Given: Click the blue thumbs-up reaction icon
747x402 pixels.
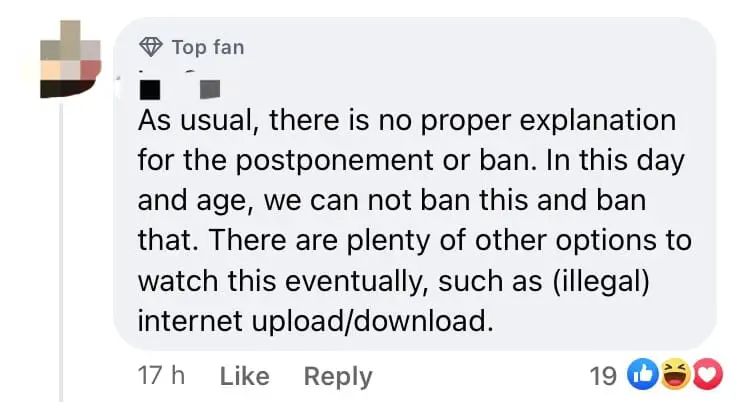Looking at the screenshot, I should click(640, 376).
